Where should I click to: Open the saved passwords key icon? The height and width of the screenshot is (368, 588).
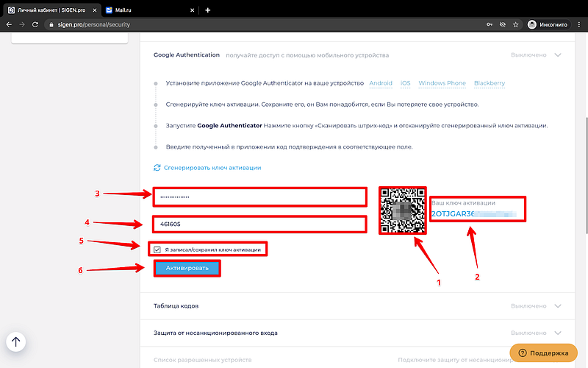tap(490, 24)
